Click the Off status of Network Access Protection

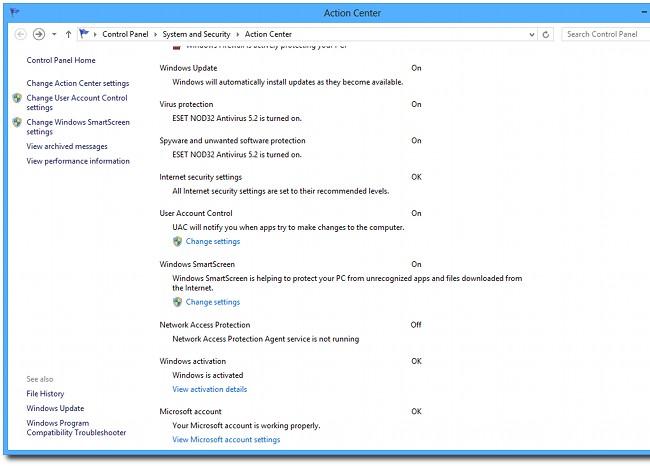[416, 325]
